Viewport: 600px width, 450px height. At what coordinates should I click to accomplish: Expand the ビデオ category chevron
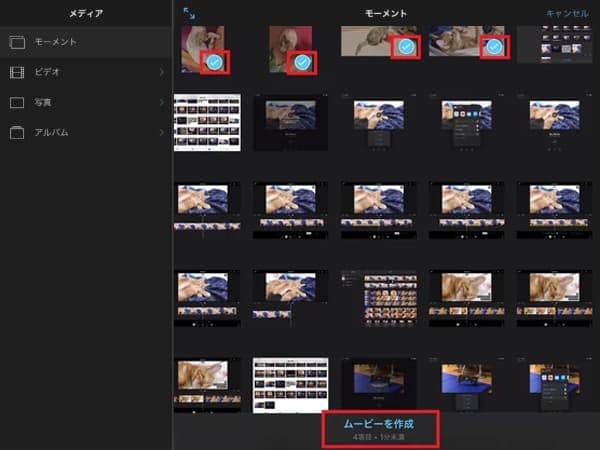(x=162, y=72)
